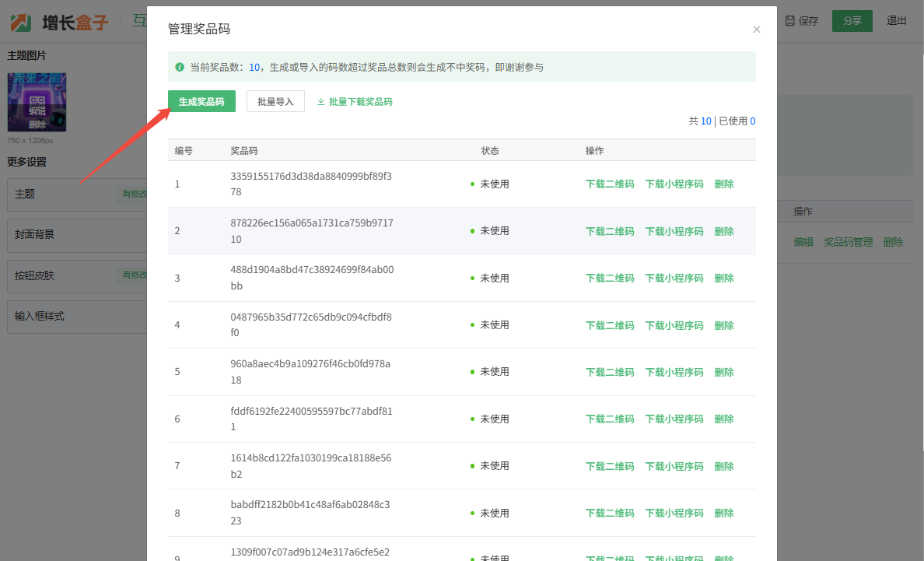Click the info icon in notice banner
The image size is (924, 561).
tap(180, 67)
